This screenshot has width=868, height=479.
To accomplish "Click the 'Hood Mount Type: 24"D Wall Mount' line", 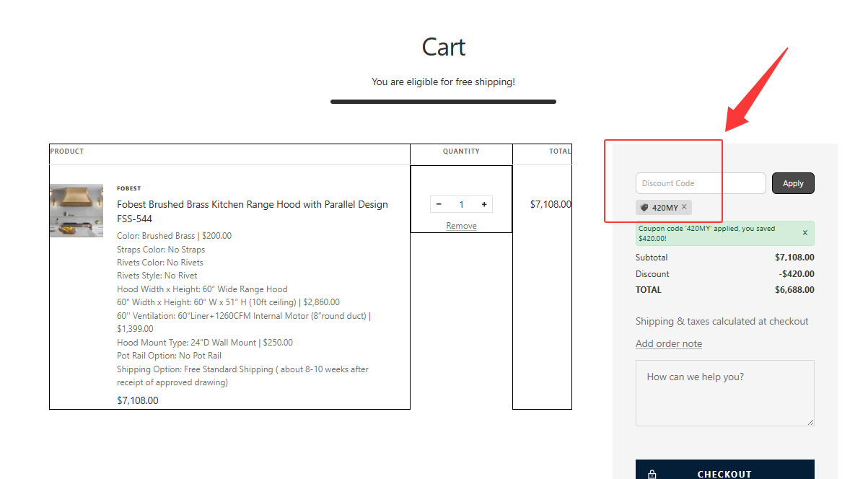I will pyautogui.click(x=205, y=343).
